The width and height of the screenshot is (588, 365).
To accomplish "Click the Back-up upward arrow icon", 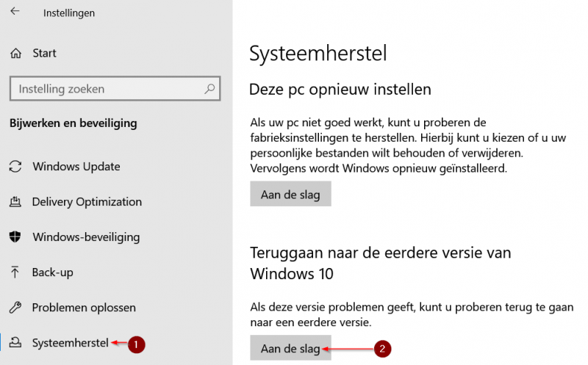I will tap(15, 272).
